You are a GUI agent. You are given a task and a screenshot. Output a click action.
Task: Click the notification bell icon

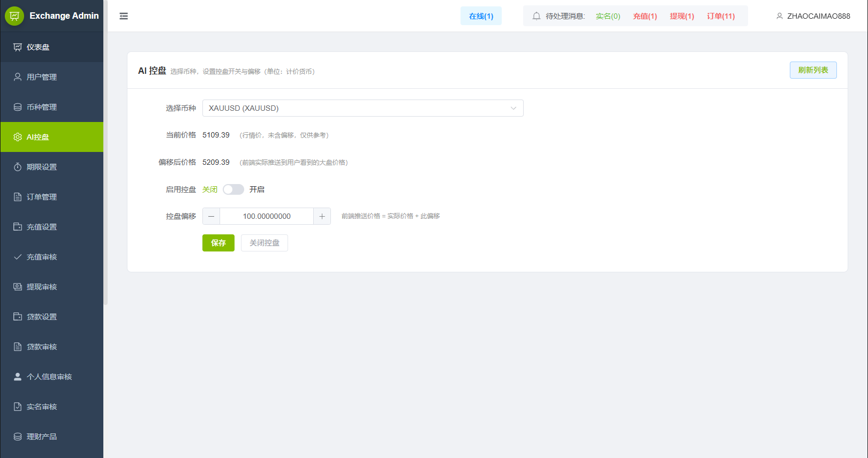(536, 16)
